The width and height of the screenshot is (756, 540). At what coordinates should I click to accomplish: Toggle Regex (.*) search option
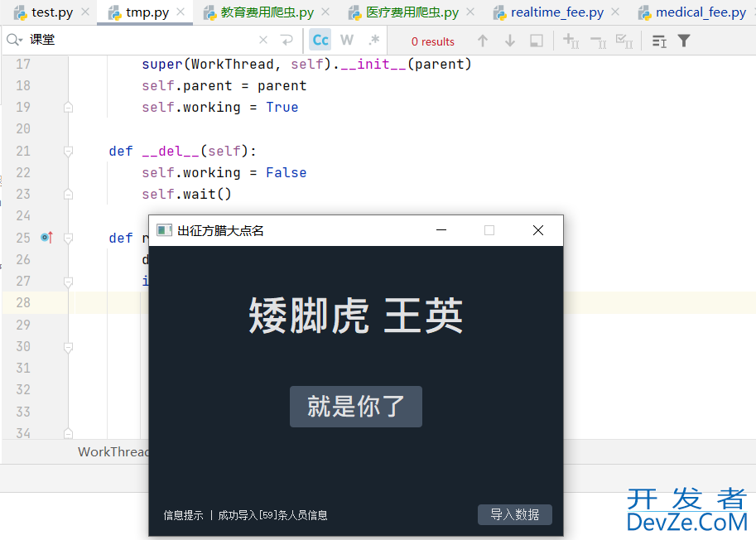point(373,40)
